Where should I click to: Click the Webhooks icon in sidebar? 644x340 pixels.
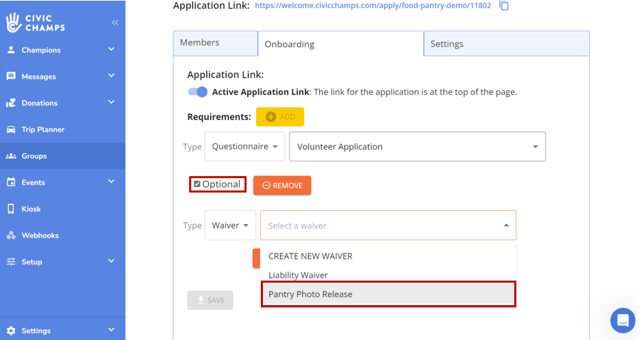click(x=11, y=236)
